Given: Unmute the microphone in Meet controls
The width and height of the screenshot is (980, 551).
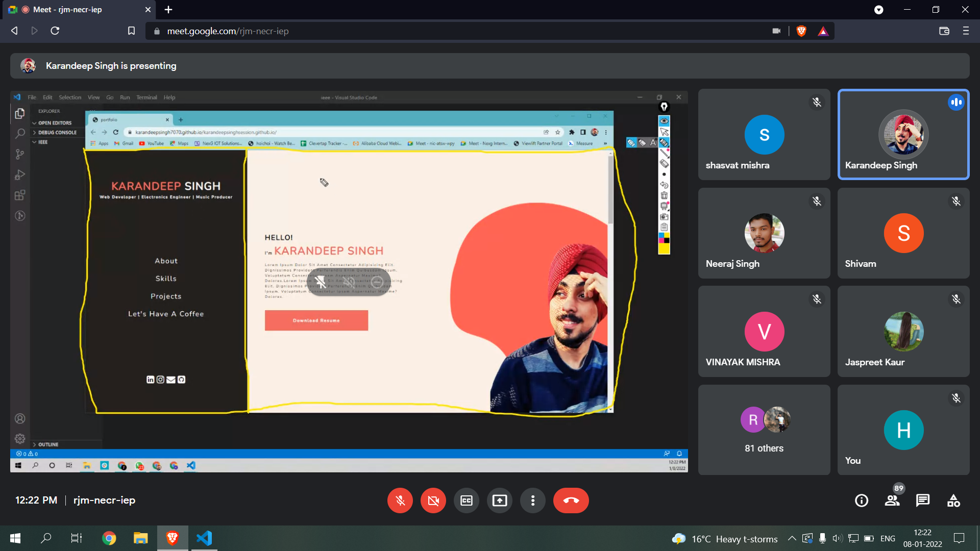Looking at the screenshot, I should click(x=400, y=500).
